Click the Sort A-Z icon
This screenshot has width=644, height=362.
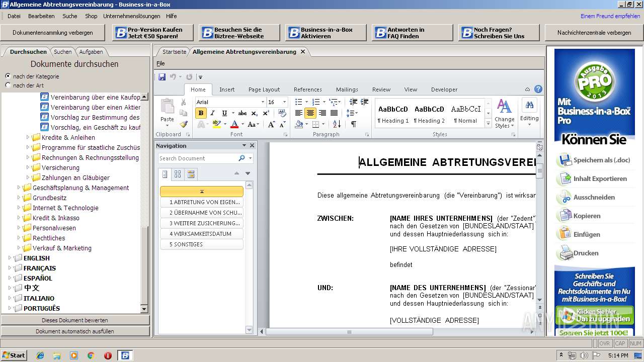pos(337,124)
